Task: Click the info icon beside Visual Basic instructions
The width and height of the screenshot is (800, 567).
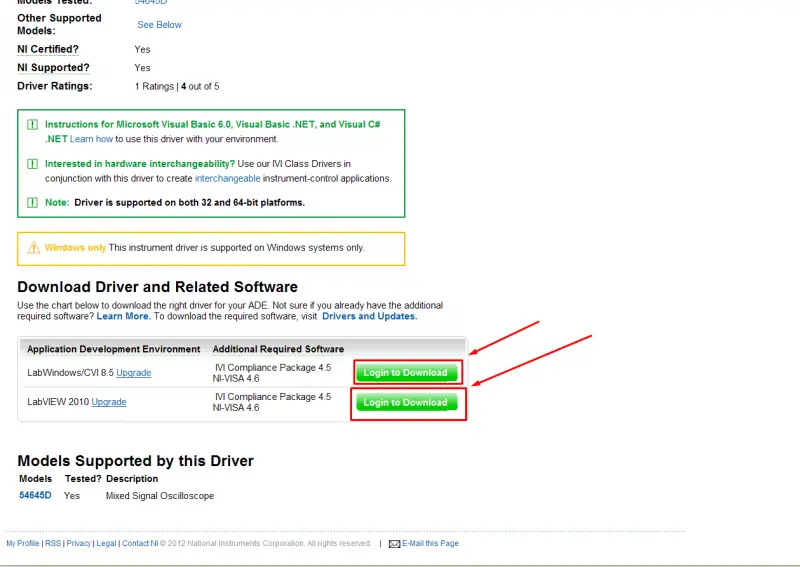Action: pos(32,125)
